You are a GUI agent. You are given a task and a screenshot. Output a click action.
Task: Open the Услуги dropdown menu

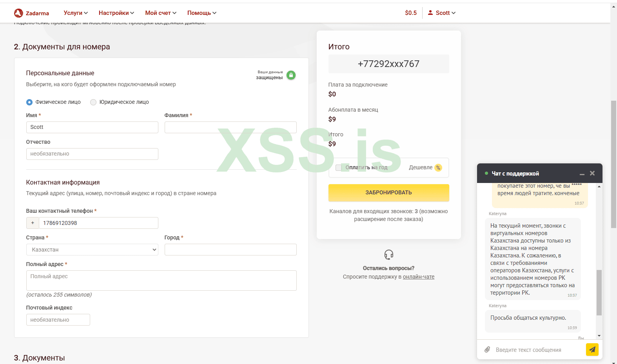point(76,13)
